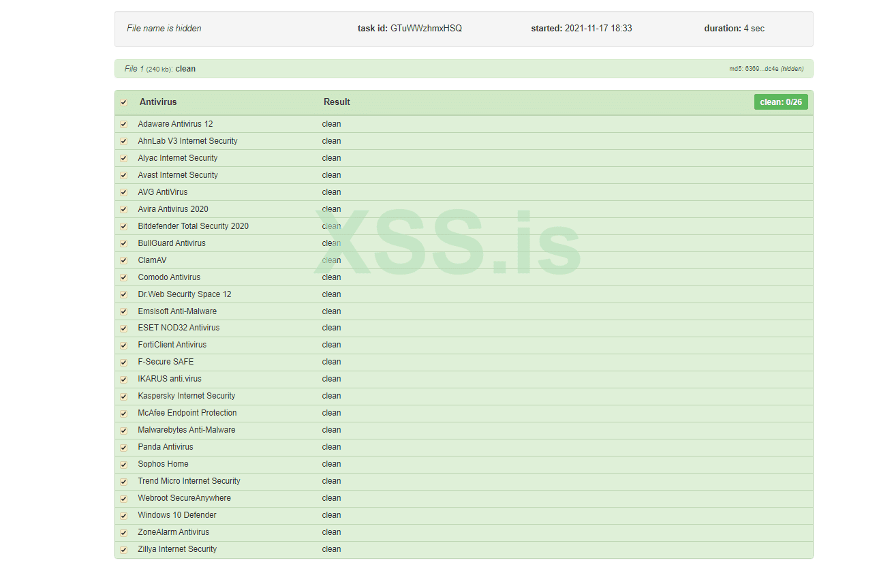Toggle the Windows 10 Defender checkbox
The width and height of the screenshot is (894, 588).
123,516
